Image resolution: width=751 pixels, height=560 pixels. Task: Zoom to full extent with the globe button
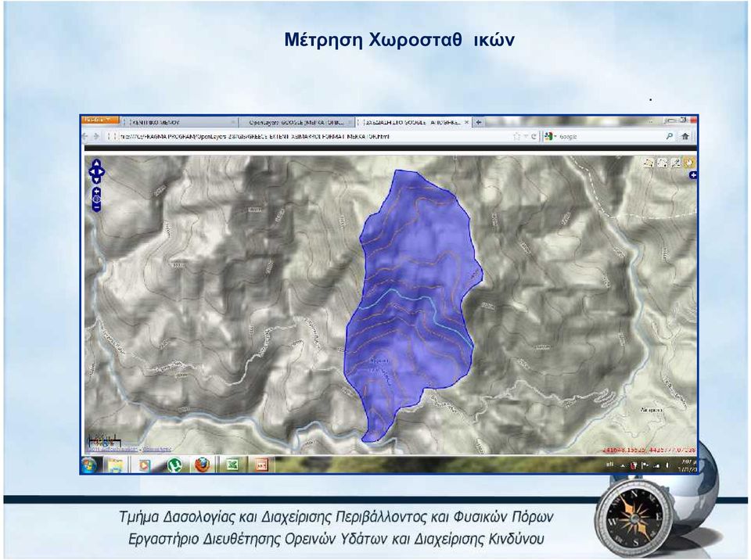click(96, 199)
